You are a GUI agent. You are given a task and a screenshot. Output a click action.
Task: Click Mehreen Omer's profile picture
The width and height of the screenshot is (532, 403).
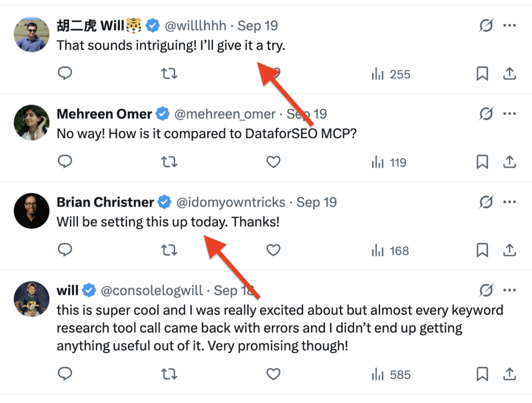coord(32,123)
